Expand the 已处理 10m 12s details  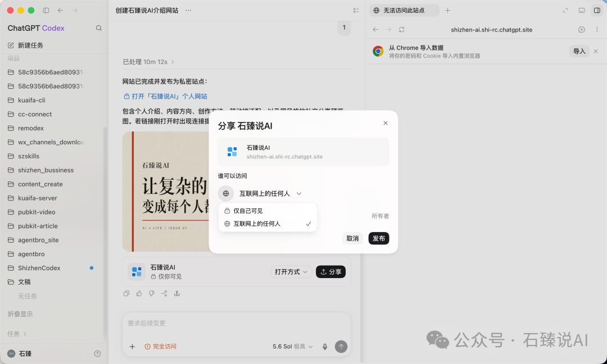coord(148,62)
